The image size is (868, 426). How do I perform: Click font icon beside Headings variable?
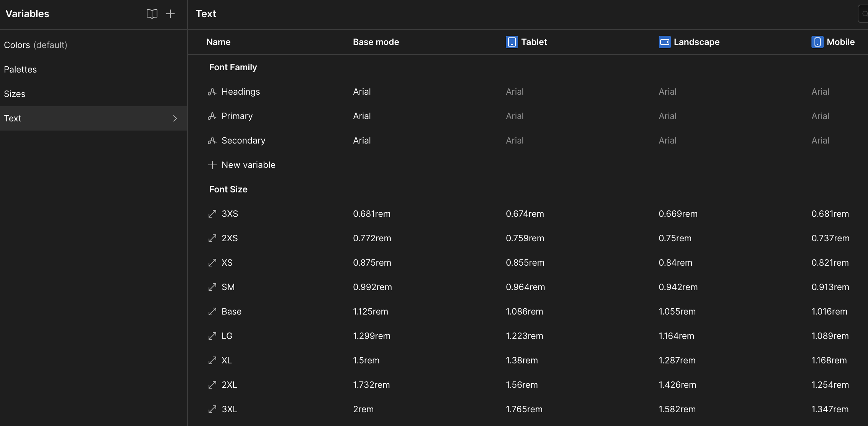[x=212, y=92]
